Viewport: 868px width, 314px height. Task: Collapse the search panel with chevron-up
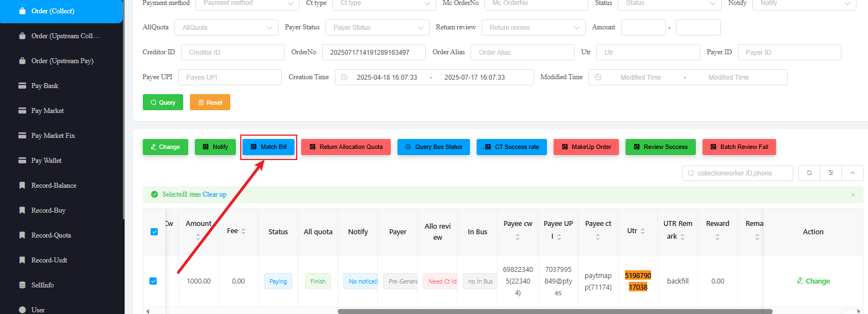pyautogui.click(x=852, y=173)
